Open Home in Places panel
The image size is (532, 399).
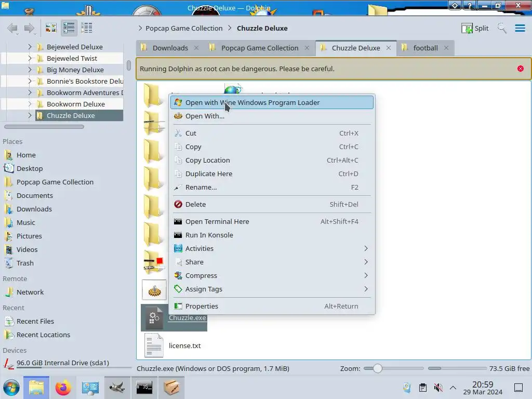(x=26, y=155)
